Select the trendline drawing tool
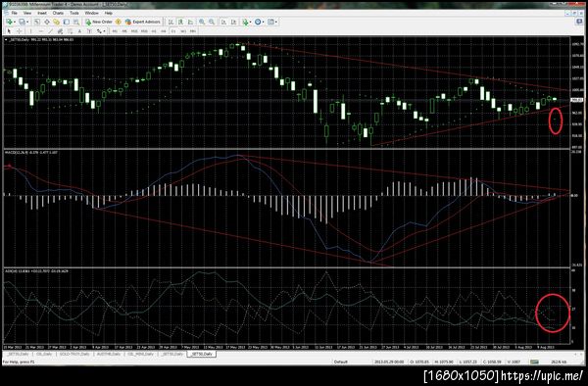This screenshot has height=386, width=588. pyautogui.click(x=51, y=31)
